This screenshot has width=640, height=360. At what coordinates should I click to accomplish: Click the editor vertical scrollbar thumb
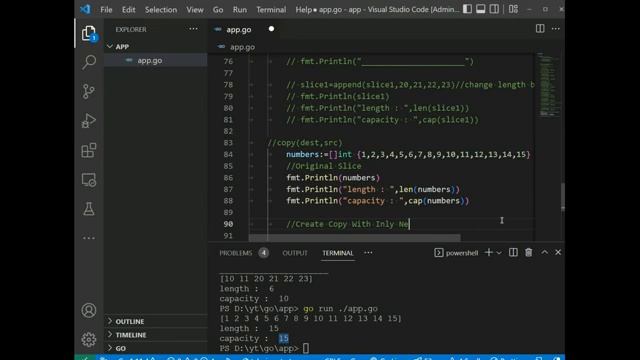(563, 197)
